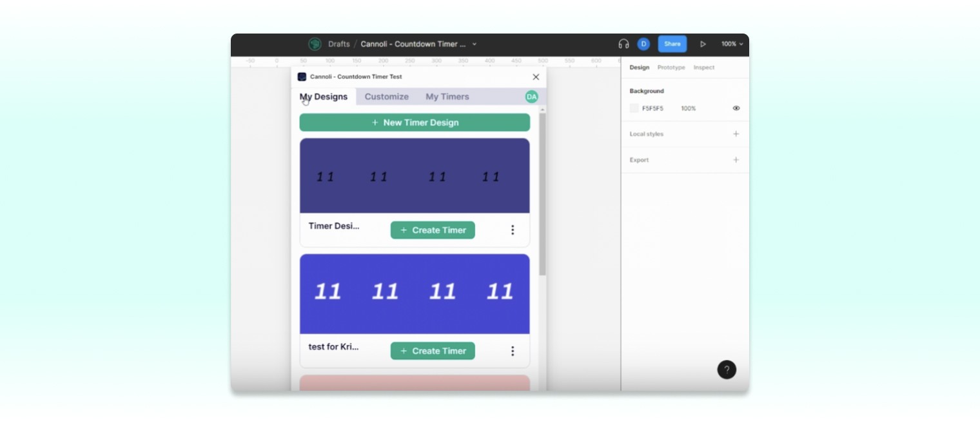Open the My Timers tab
Image resolution: width=980 pixels, height=423 pixels.
click(447, 97)
